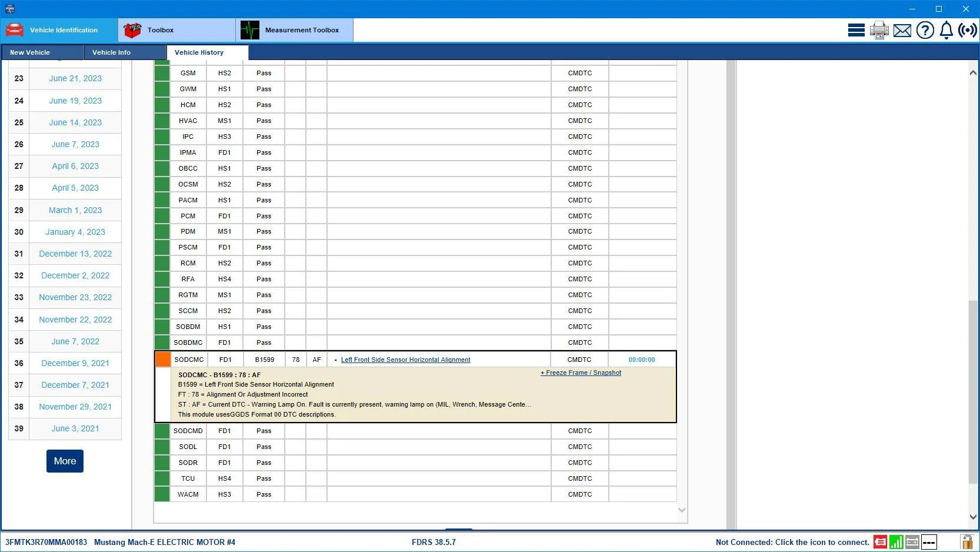This screenshot has height=552, width=980.
Task: Click the FDRS 38.5.7 version text
Action: [434, 542]
